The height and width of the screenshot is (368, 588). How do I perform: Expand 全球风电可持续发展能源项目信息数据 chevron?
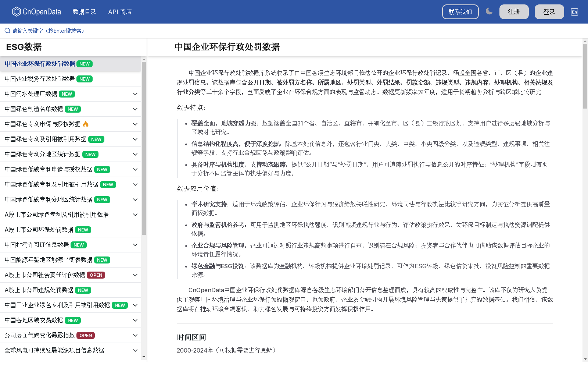pyautogui.click(x=135, y=350)
